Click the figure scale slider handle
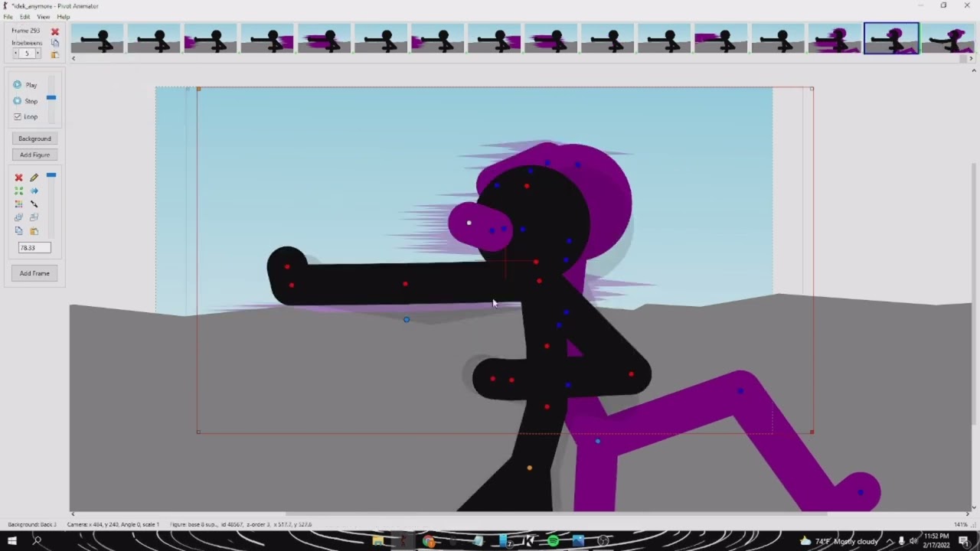Viewport: 980px width, 551px height. coord(51,175)
